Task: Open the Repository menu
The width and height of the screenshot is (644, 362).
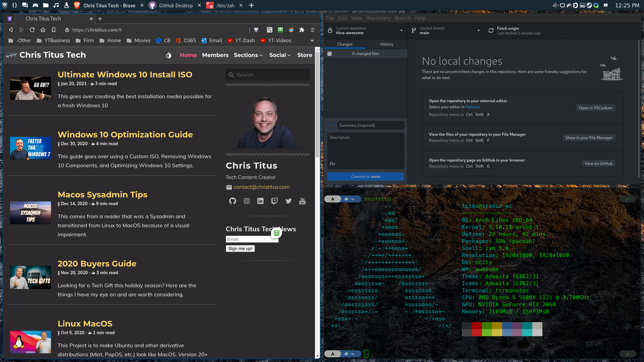Action: pyautogui.click(x=378, y=18)
